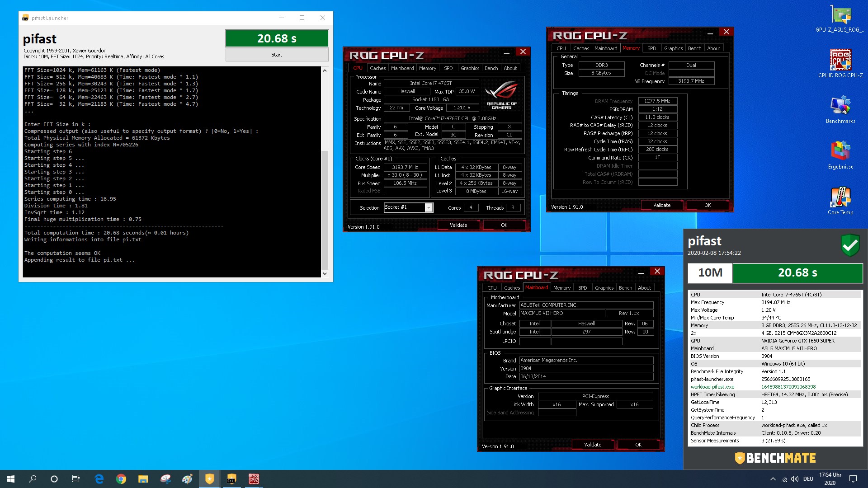The height and width of the screenshot is (488, 868).
Task: Launch Google Chrome from the taskbar
Action: pos(121,479)
